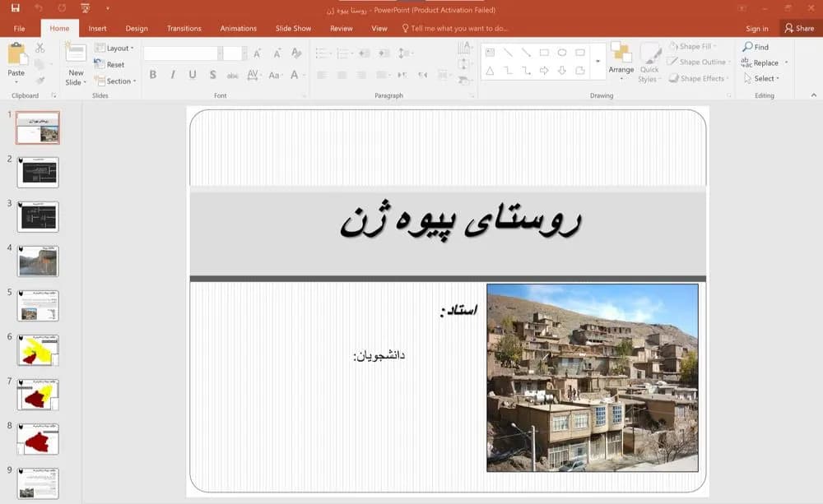Select the Triangle shape in the gallery
Image resolution: width=823 pixels, height=504 pixels.
pyautogui.click(x=490, y=70)
